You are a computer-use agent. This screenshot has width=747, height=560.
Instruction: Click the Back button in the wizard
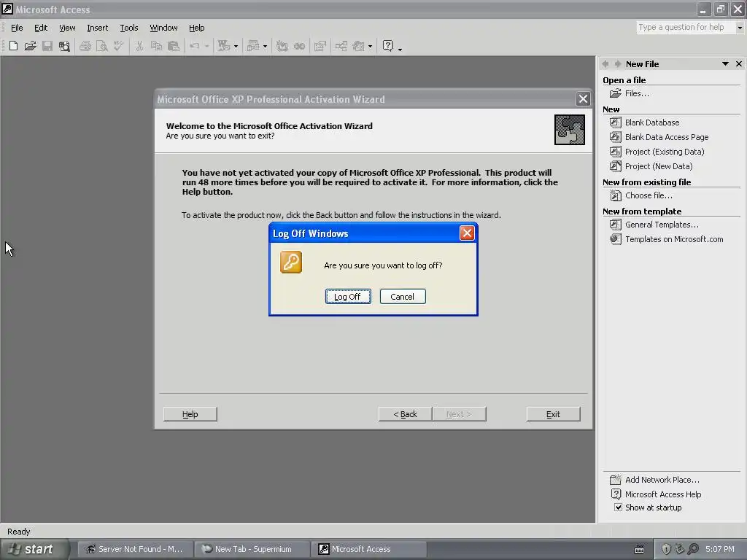[406, 414]
